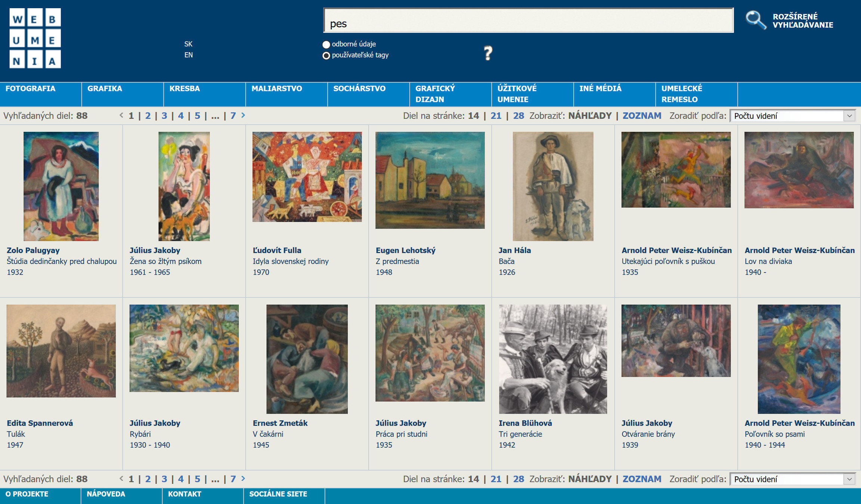The height and width of the screenshot is (504, 861).
Task: Select the 'používateľské tagy' radio button
Action: (326, 56)
